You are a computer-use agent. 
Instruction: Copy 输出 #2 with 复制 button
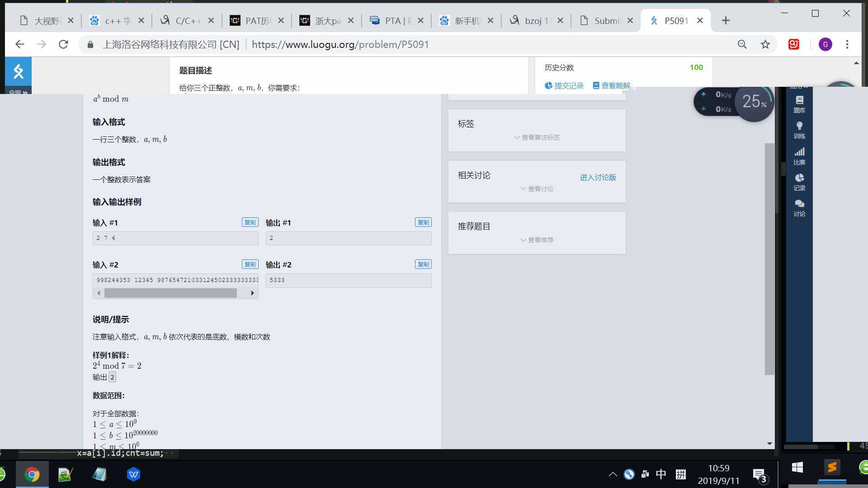click(x=423, y=264)
